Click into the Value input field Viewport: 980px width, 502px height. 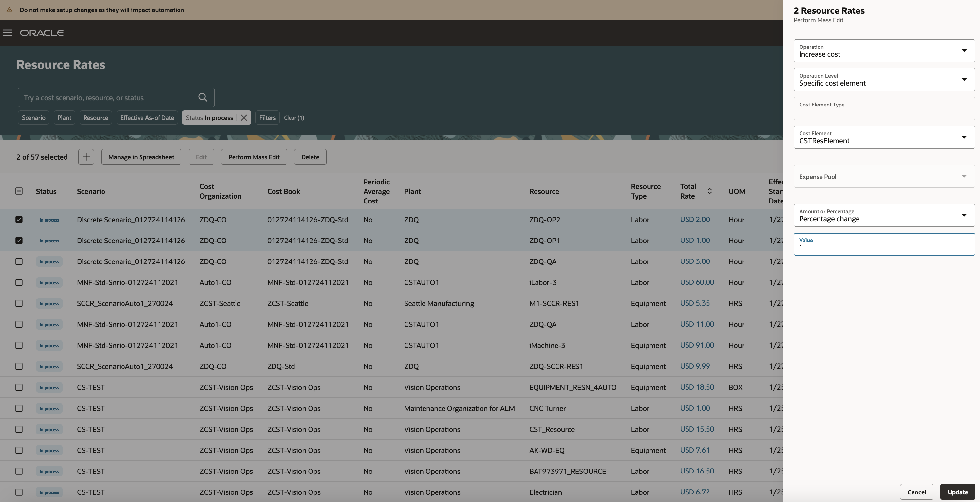pos(884,247)
